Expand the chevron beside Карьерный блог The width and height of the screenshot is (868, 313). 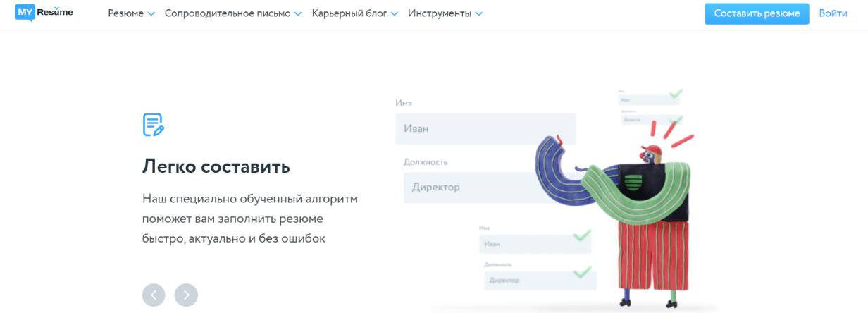[x=394, y=14]
